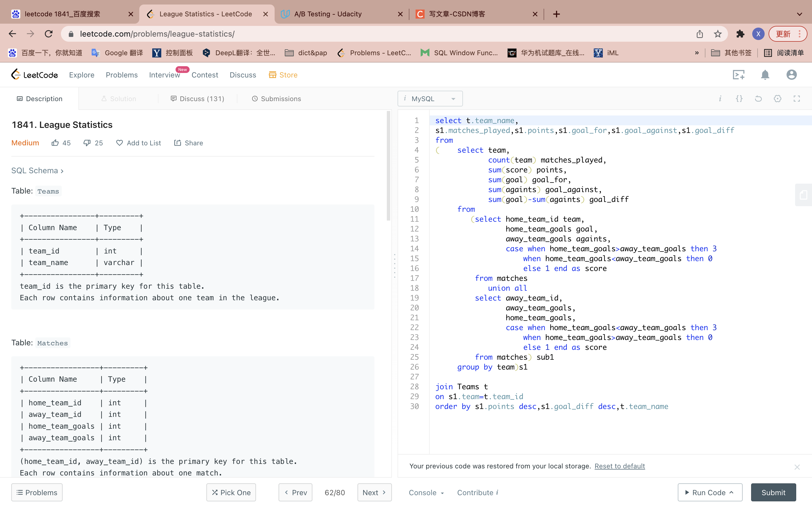Open the playground terminal icon in header
This screenshot has height=507, width=812.
pos(738,75)
